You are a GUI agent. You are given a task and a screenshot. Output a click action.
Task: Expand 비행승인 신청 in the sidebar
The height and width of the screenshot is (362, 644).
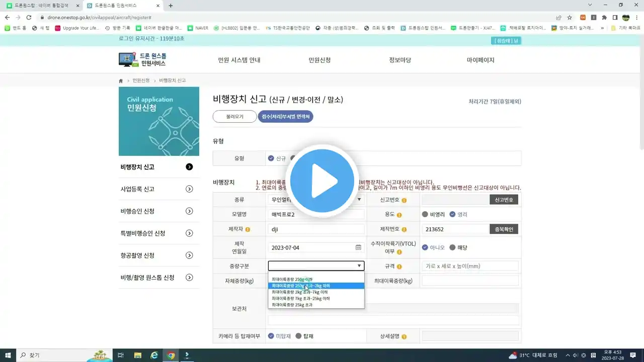[189, 211]
